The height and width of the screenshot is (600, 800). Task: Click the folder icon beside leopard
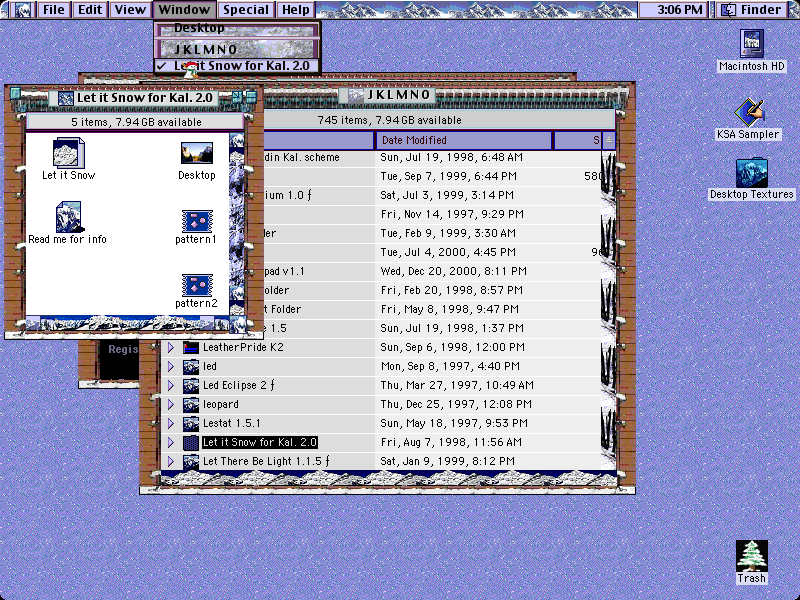(191, 405)
